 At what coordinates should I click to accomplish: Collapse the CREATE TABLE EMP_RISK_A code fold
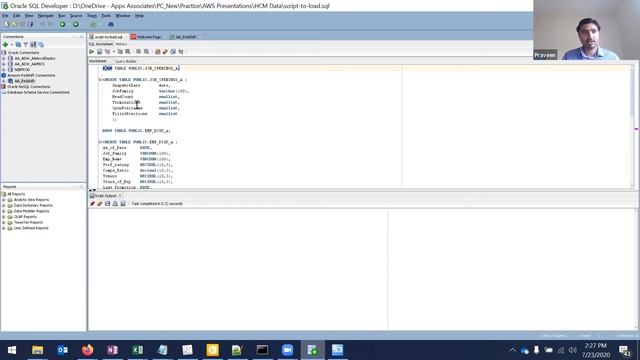coord(100,142)
